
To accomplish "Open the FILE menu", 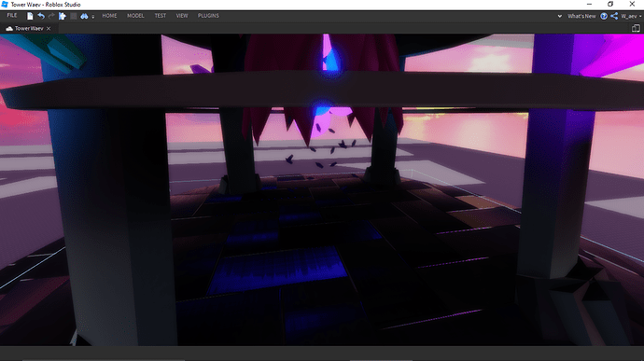I will tap(12, 16).
